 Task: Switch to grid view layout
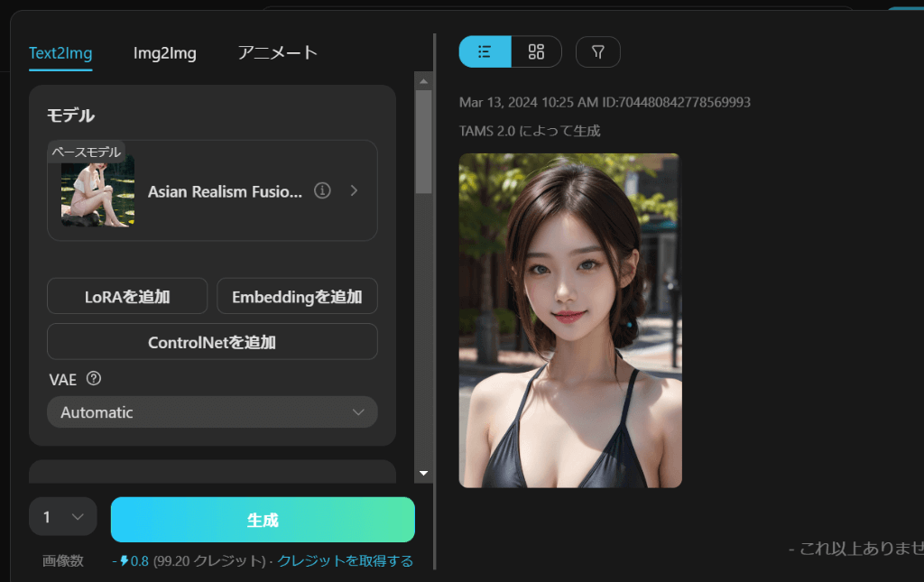(x=536, y=52)
